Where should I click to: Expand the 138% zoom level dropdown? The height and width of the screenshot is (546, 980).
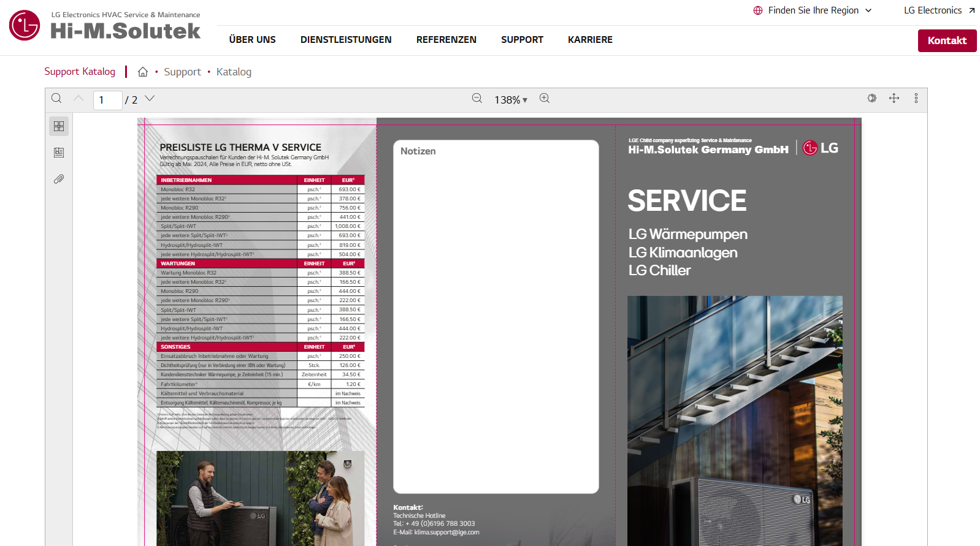511,100
